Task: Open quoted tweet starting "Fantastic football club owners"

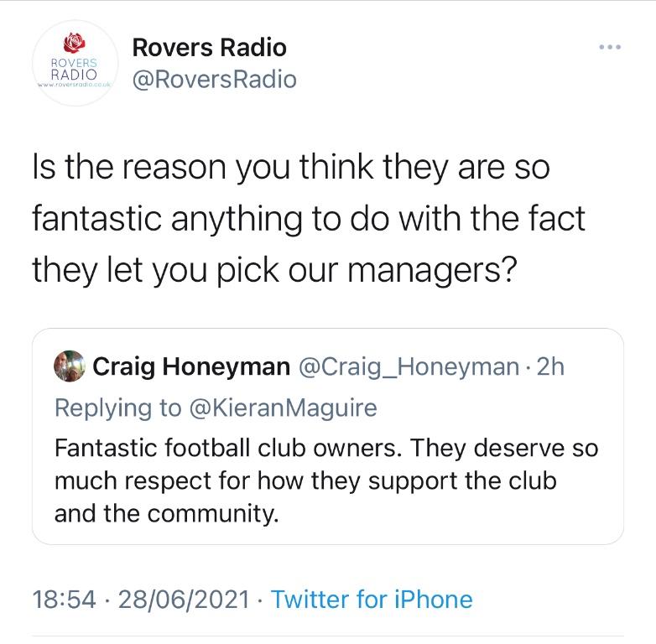Action: point(328,437)
